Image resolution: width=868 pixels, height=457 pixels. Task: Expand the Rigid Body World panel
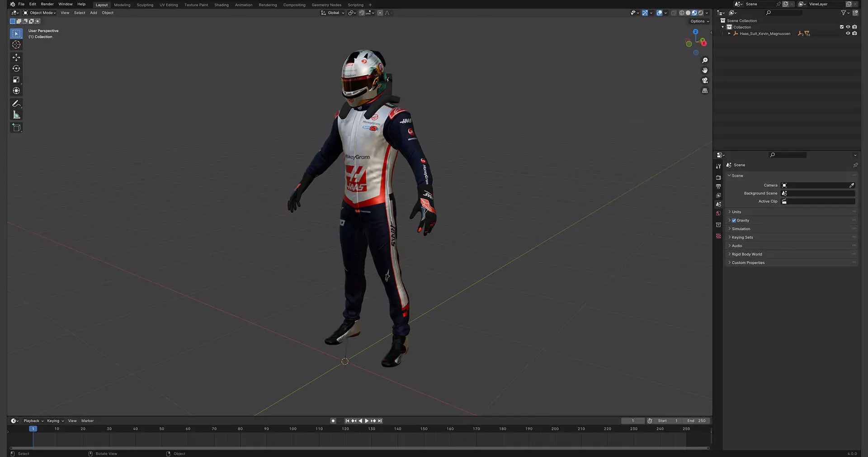point(791,254)
